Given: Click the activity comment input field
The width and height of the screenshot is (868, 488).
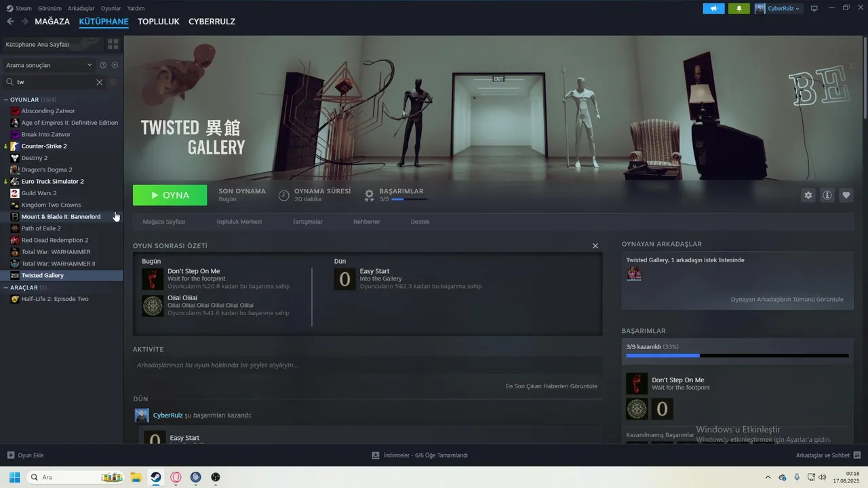Looking at the screenshot, I should tap(368, 365).
